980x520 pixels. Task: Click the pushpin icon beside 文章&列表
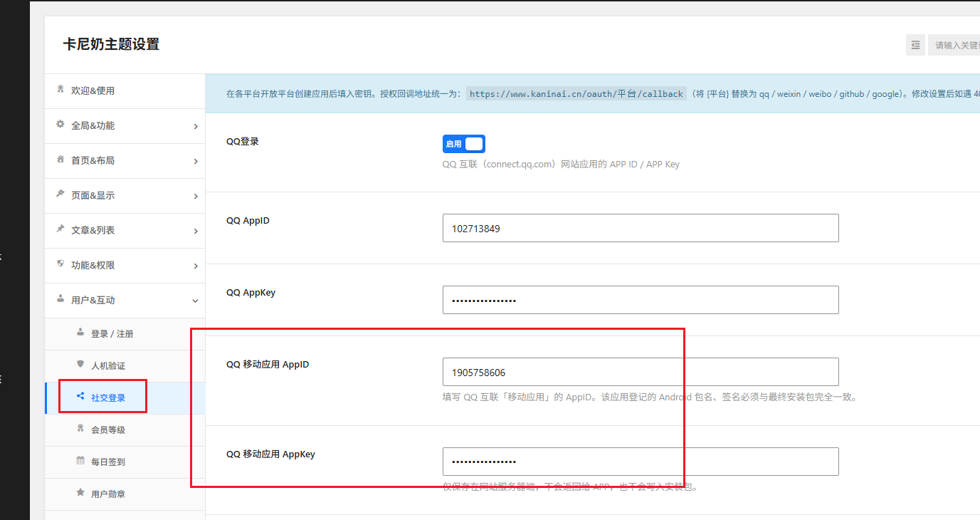[x=60, y=229]
